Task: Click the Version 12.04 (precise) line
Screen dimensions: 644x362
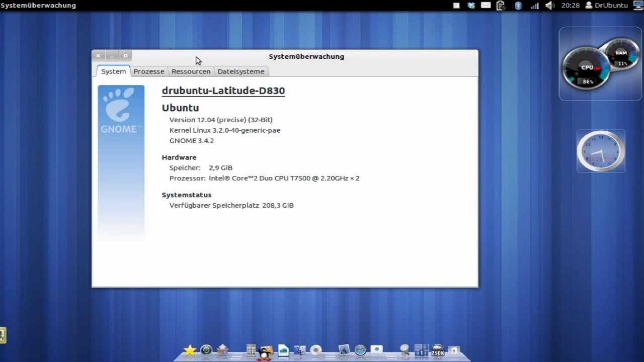Action: 221,120
